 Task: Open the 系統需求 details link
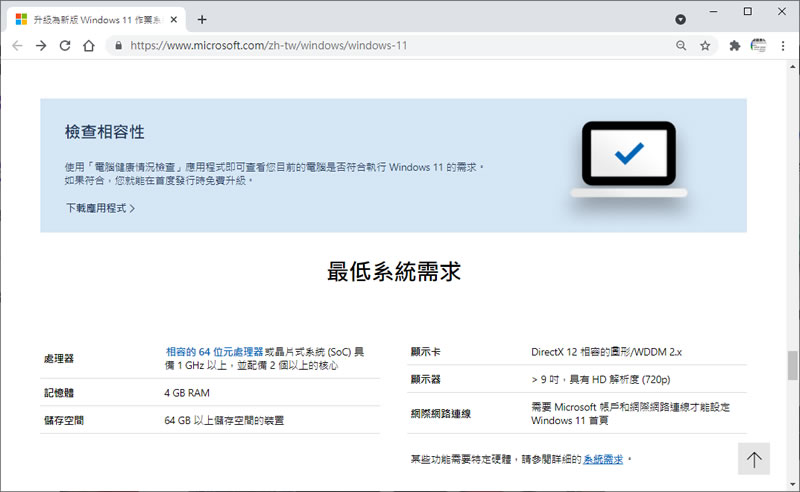click(x=603, y=459)
